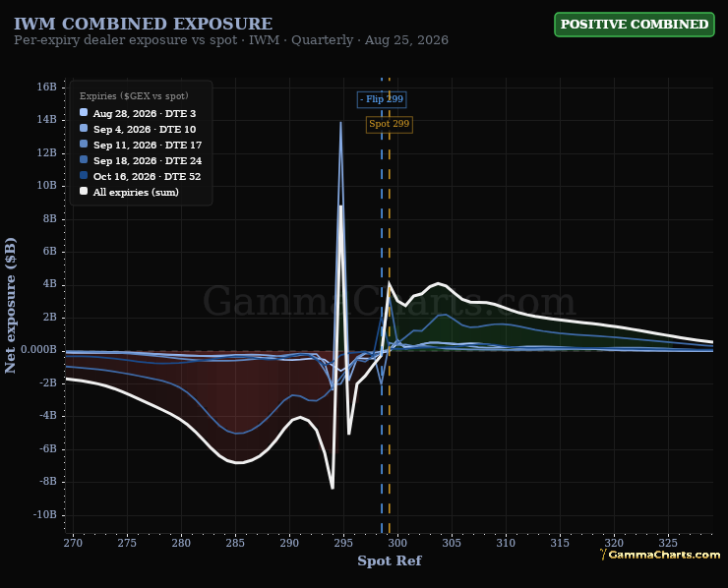
Task: Click the 325 x-axis tick label
Action: (668, 543)
